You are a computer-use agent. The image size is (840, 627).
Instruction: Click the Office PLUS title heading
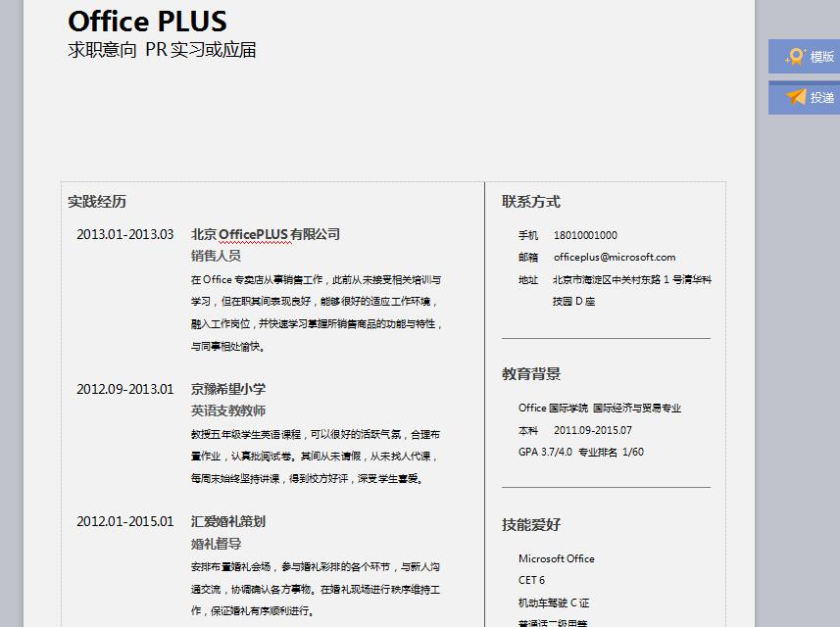coord(147,22)
